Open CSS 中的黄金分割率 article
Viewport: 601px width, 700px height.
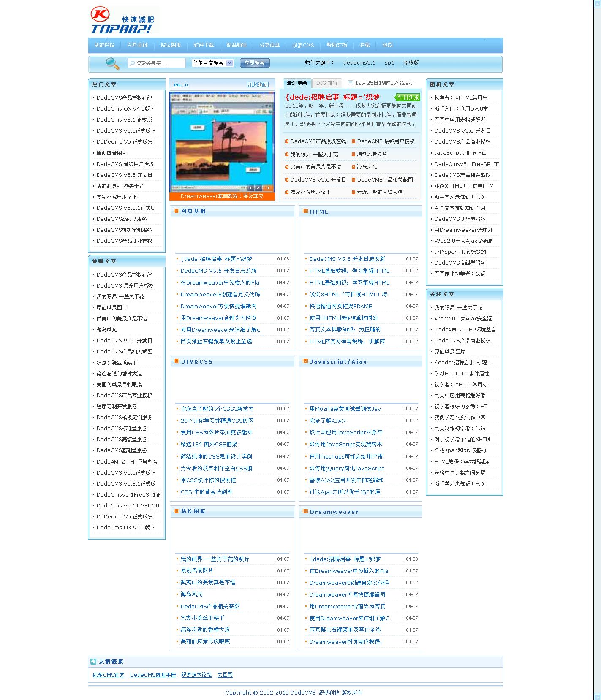(x=207, y=492)
